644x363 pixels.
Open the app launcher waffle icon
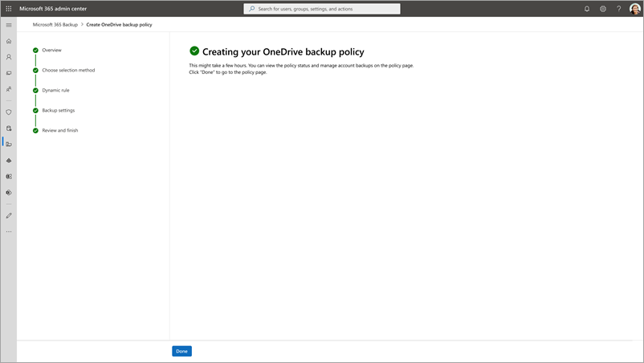point(9,9)
